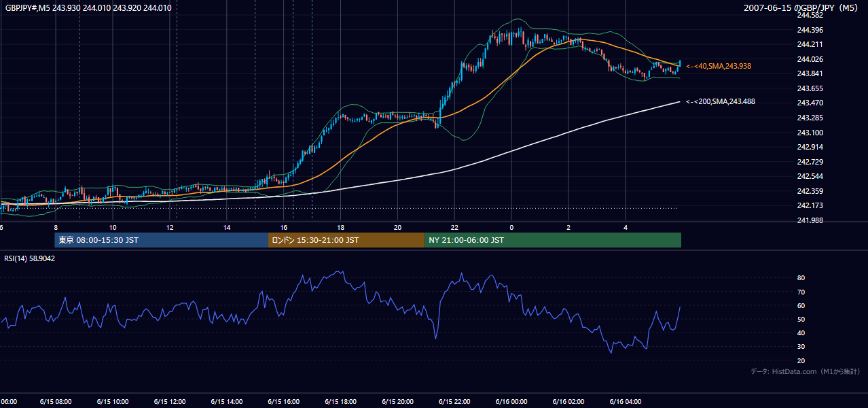Click the RSI(14) 58.9042 indicator label
The height and width of the screenshot is (408, 868).
30,258
